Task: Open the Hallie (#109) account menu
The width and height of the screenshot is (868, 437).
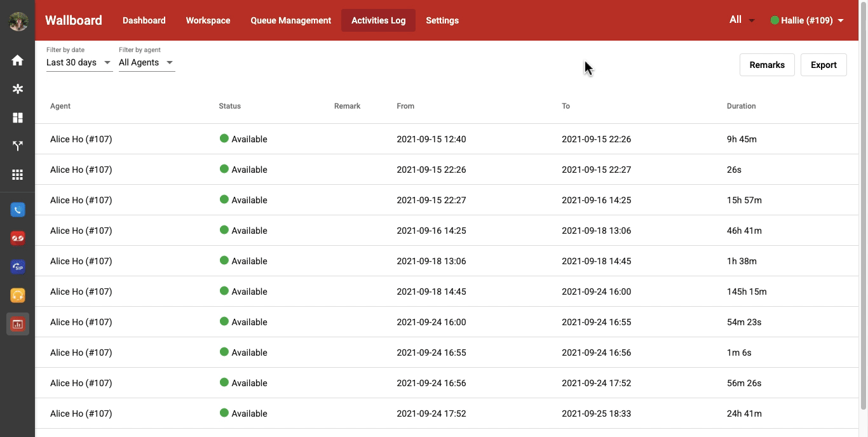Action: click(808, 20)
